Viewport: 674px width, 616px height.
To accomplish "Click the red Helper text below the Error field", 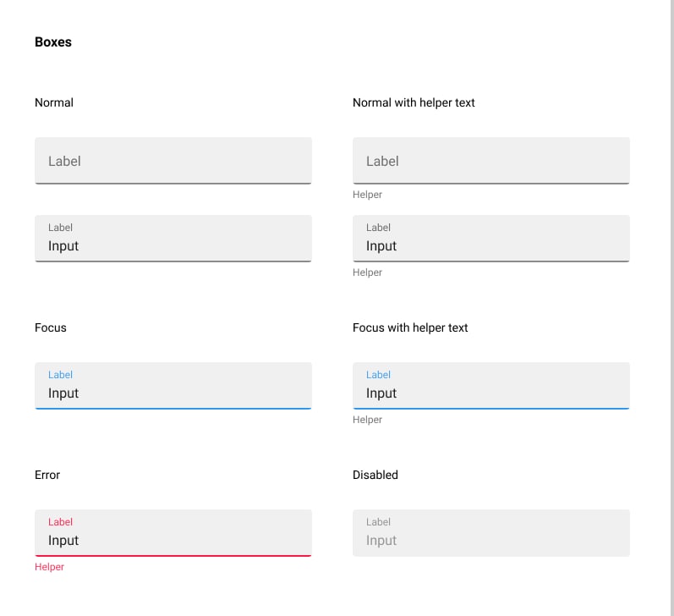I will [x=49, y=567].
